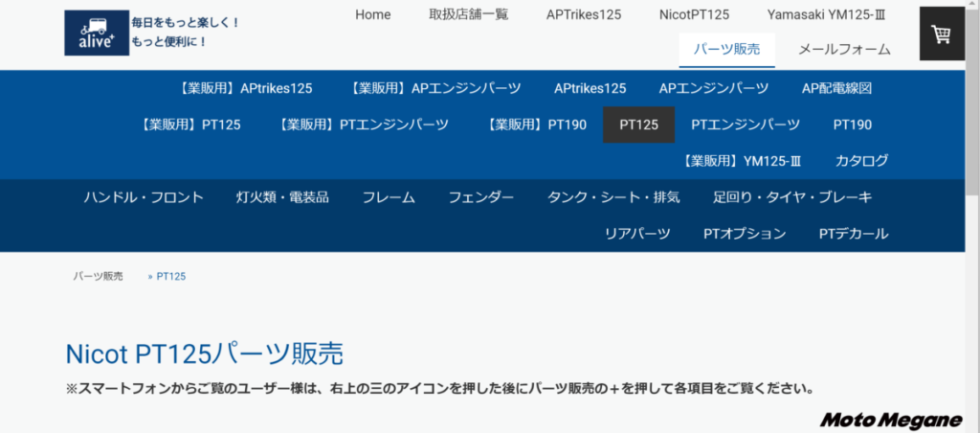The height and width of the screenshot is (433, 980).
Task: Click the パーツ販売 breadcrumb link
Action: [98, 276]
